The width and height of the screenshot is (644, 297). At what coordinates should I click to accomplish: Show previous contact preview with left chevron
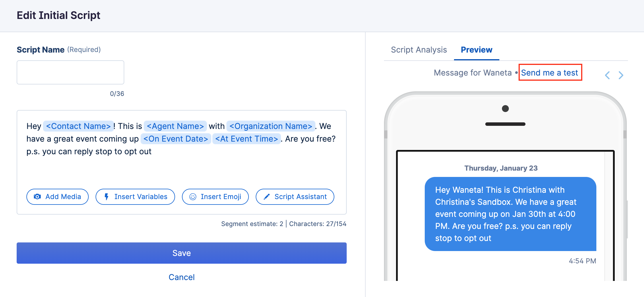pyautogui.click(x=607, y=75)
